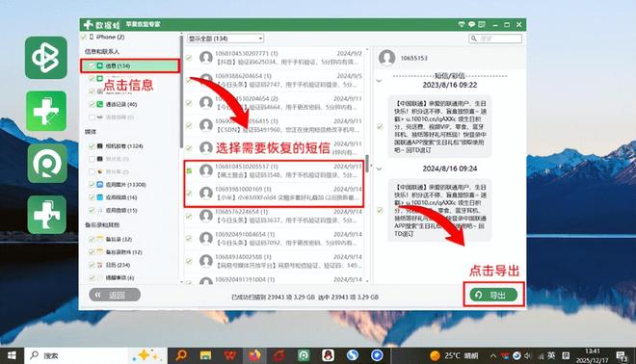Open the desktop app with the circular R logo
This screenshot has height=364, width=636.
point(47,164)
